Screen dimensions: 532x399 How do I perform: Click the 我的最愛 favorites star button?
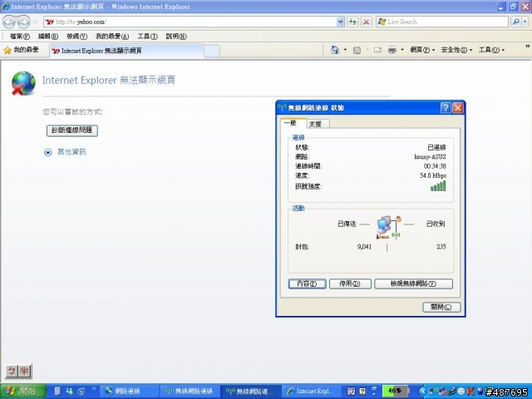[21, 50]
